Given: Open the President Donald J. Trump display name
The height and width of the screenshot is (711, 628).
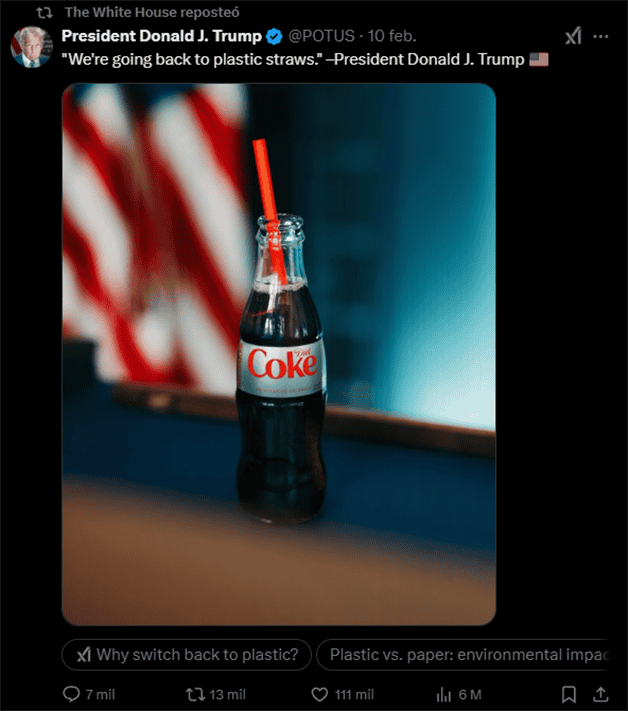Looking at the screenshot, I should (x=161, y=36).
